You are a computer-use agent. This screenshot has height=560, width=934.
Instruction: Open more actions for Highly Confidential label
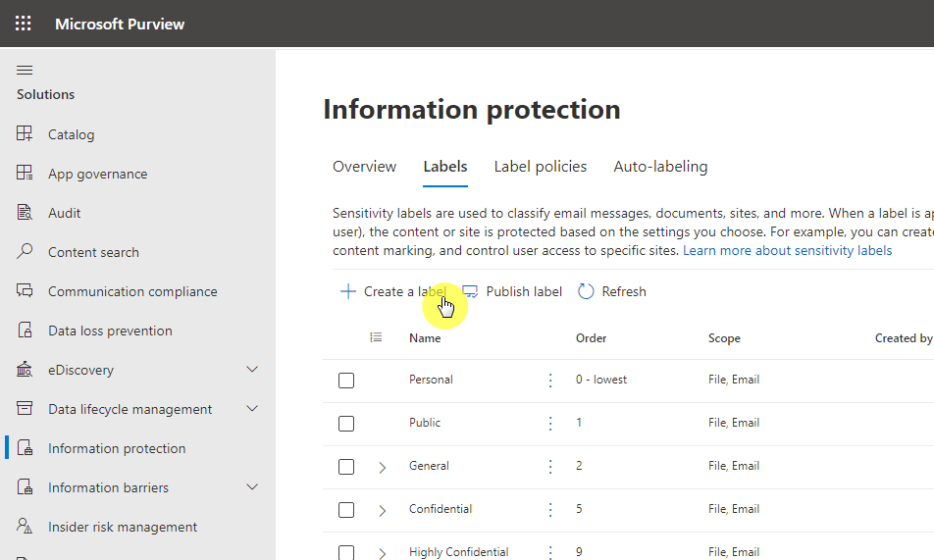tap(550, 552)
